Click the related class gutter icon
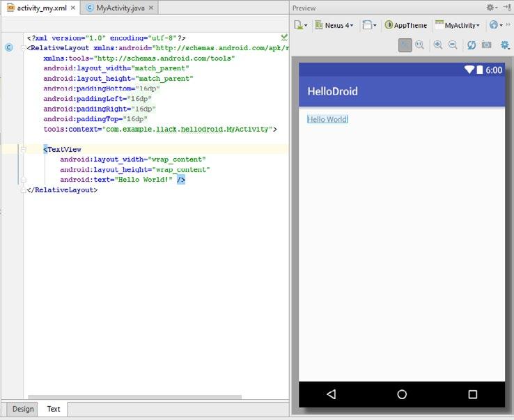The width and height of the screenshot is (514, 420). coord(8,47)
